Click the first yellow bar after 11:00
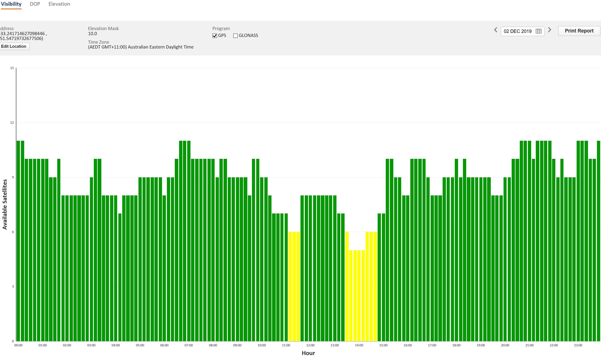Image resolution: width=601 pixels, height=364 pixels. (x=290, y=285)
